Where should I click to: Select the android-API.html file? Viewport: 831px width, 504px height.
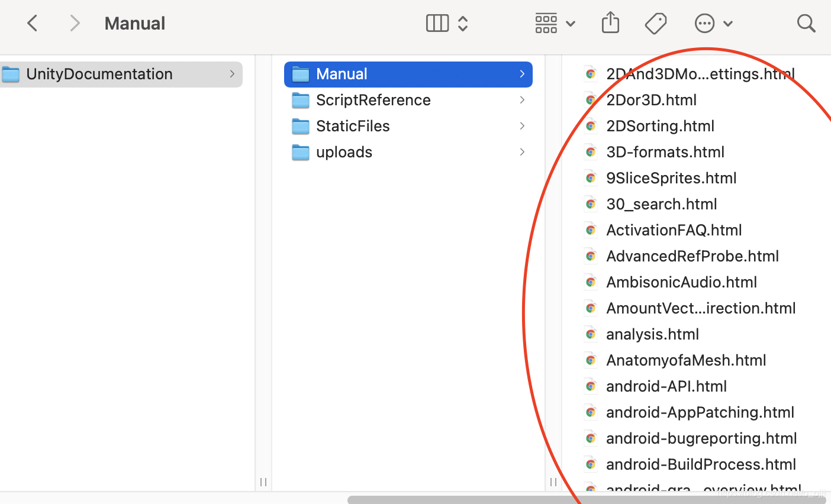pos(666,386)
